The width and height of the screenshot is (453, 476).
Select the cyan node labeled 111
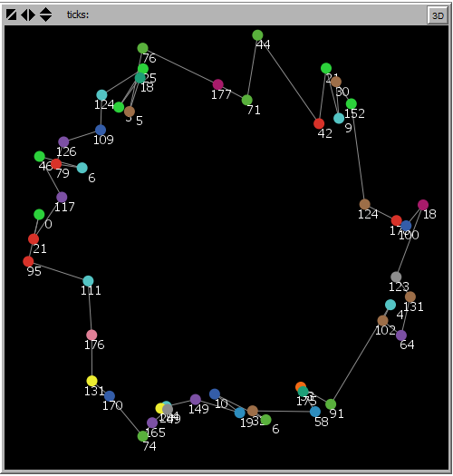click(x=88, y=281)
